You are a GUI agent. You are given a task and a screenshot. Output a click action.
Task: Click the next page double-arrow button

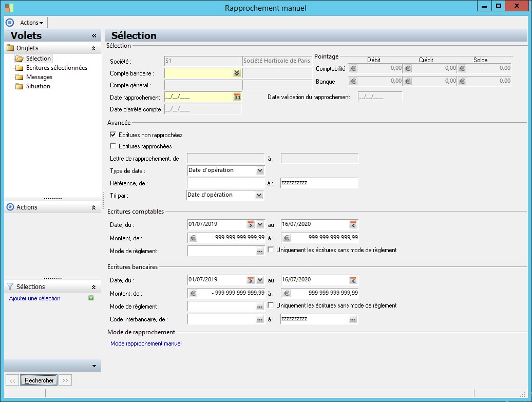tap(65, 380)
